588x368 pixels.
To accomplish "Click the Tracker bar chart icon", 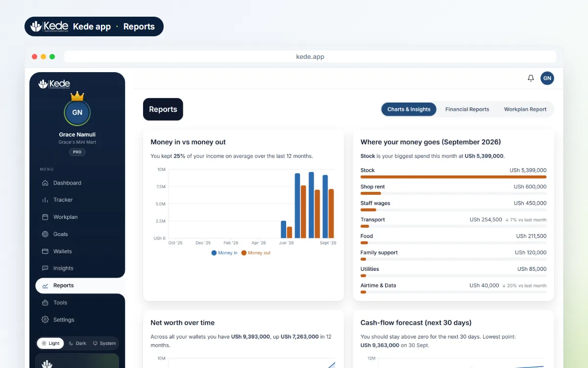I will [x=45, y=200].
